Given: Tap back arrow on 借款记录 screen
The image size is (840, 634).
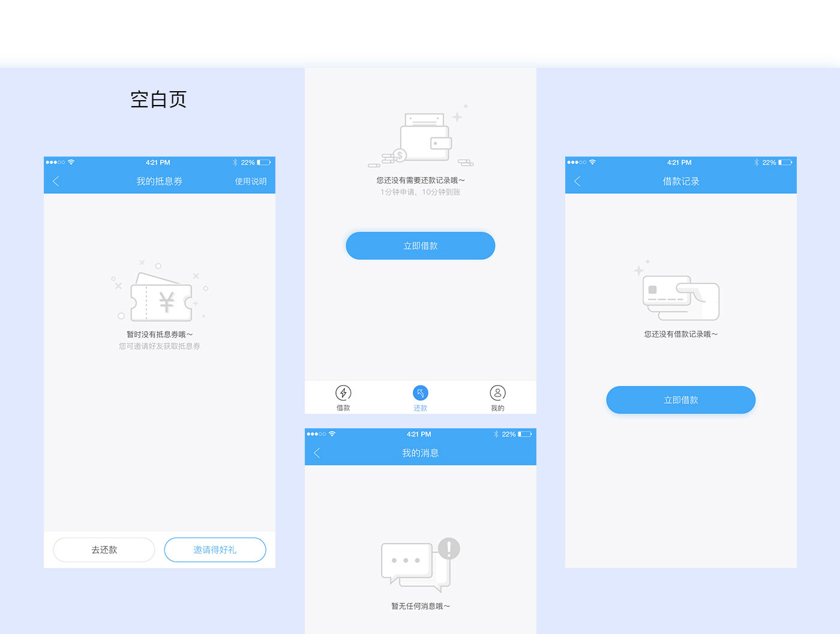Looking at the screenshot, I should click(x=577, y=181).
